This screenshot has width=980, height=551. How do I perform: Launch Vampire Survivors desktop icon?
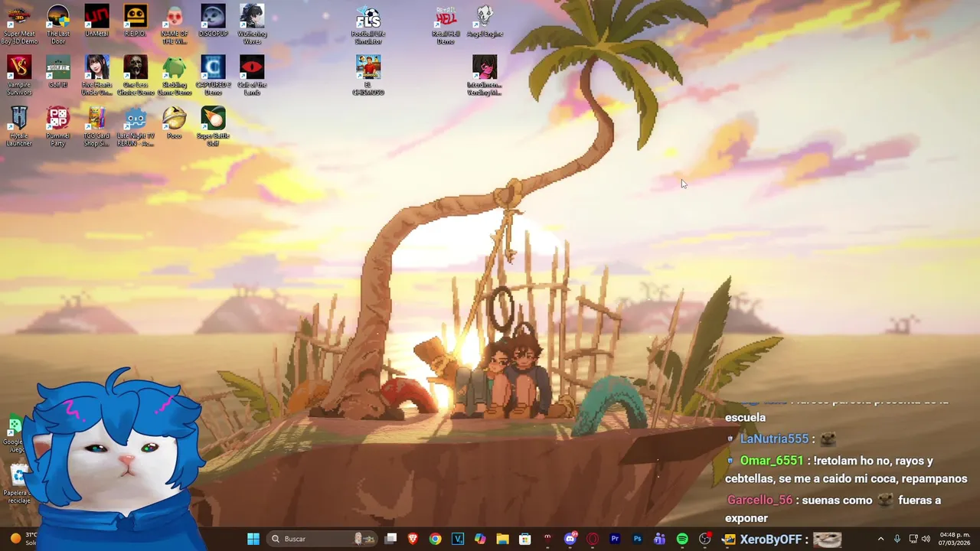pyautogui.click(x=19, y=75)
